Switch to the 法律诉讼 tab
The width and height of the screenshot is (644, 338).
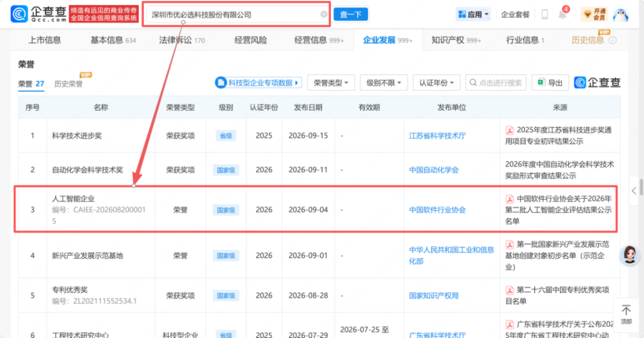181,41
